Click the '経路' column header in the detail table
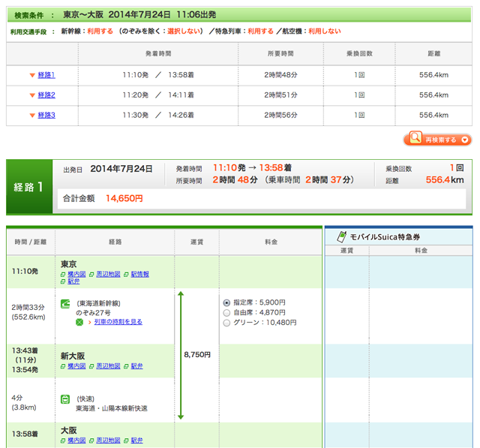480x448 pixels. (x=115, y=242)
